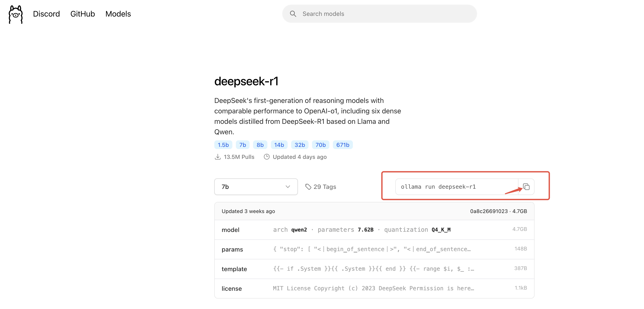Click the Updated 3 weeks ago text
The image size is (644, 309).
coord(248,211)
